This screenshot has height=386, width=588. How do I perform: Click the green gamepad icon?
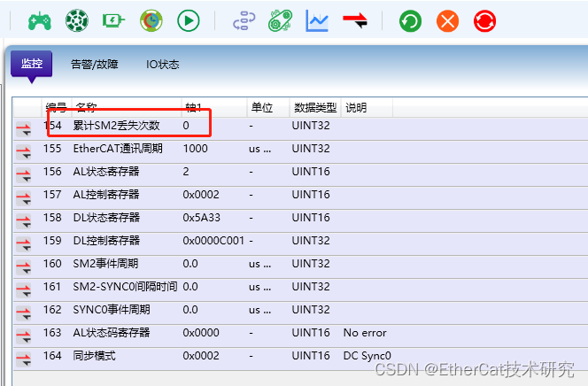click(x=39, y=20)
